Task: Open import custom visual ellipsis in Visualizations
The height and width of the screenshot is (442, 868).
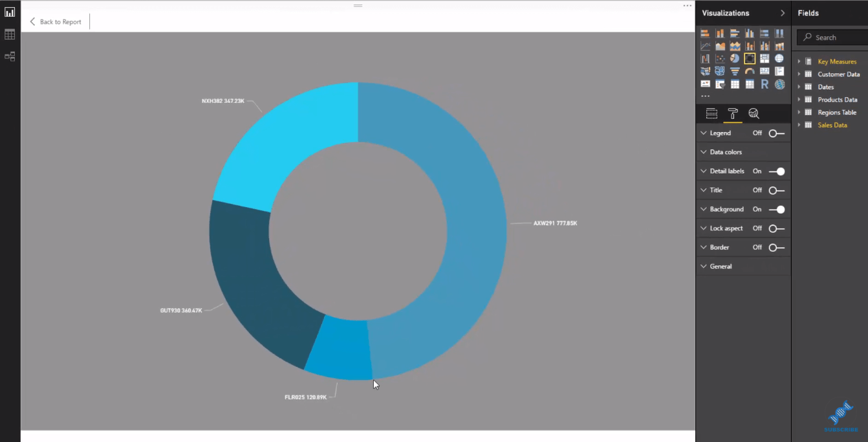Action: point(705,96)
